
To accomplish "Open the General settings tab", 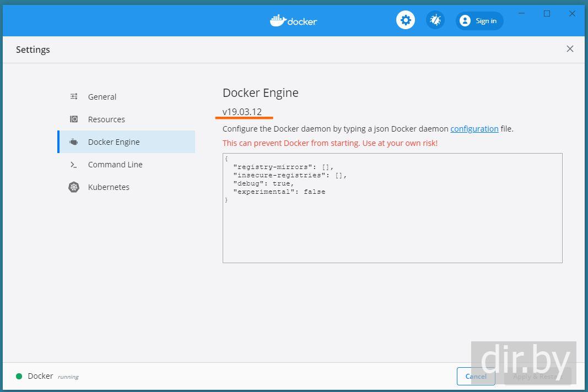I will [102, 97].
